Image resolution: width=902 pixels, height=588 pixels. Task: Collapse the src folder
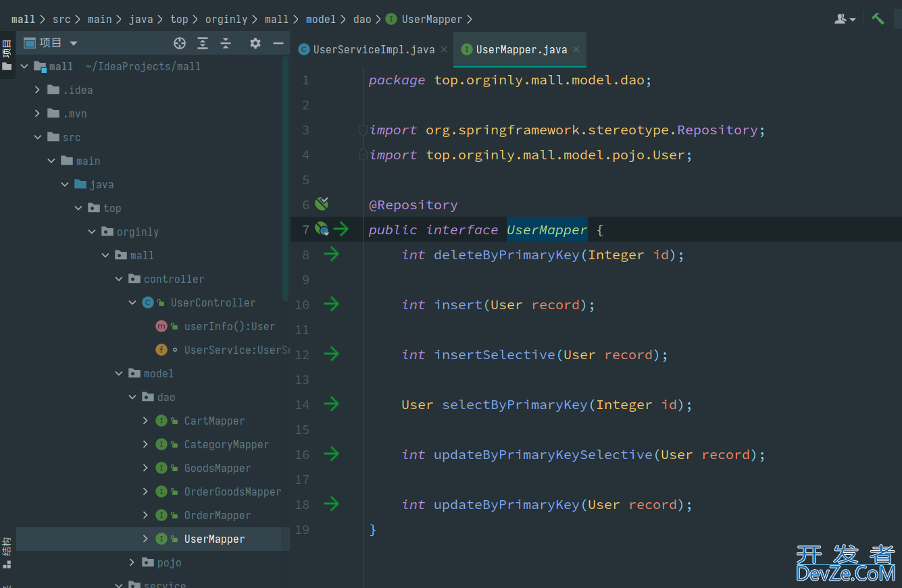[x=37, y=137]
